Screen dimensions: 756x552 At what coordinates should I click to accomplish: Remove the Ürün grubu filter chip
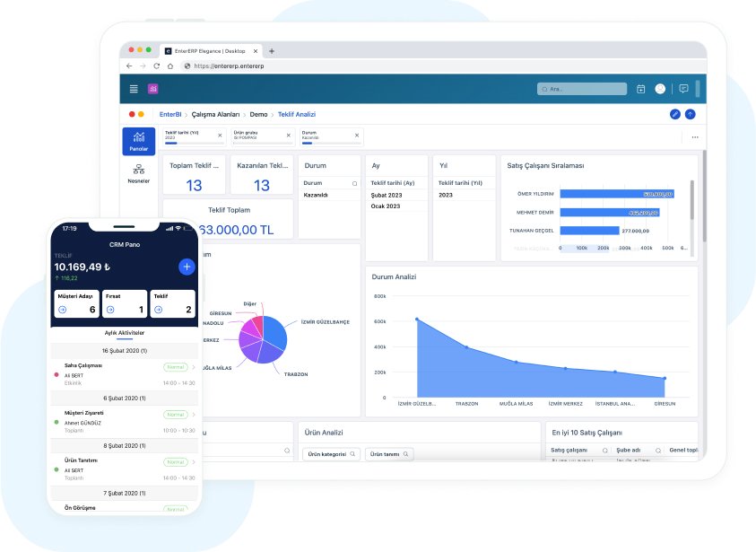pos(289,136)
